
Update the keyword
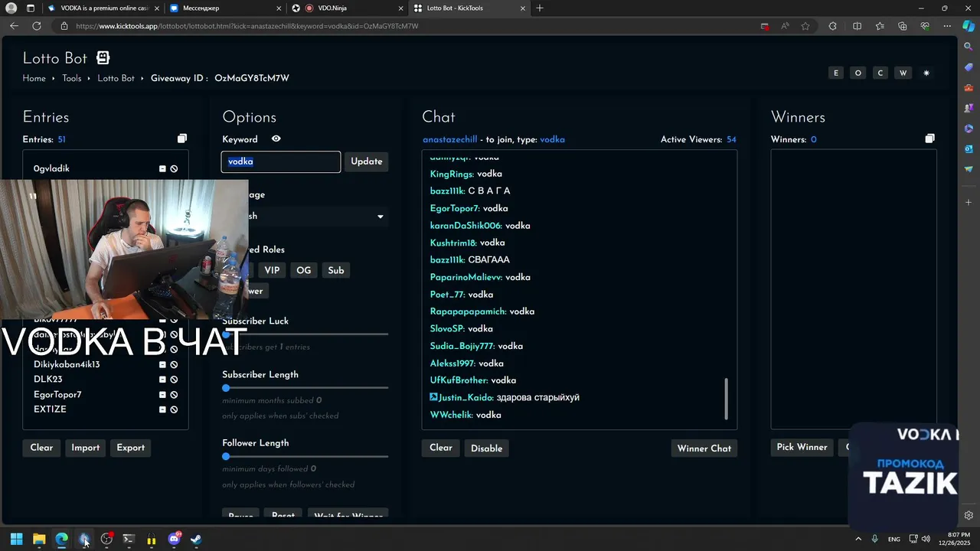pyautogui.click(x=367, y=161)
